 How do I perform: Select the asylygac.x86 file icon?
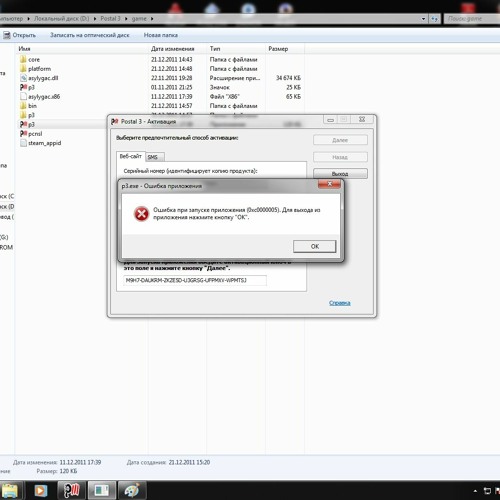23,97
